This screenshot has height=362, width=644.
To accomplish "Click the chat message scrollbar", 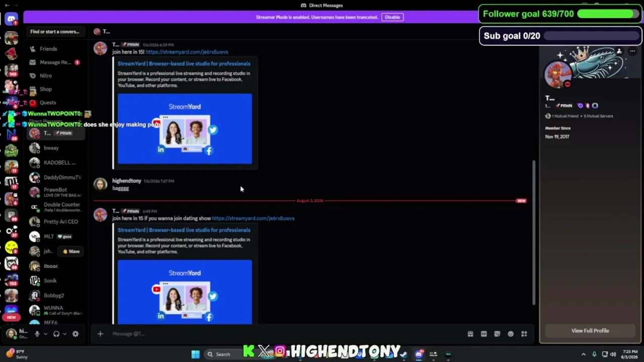I will click(534, 232).
